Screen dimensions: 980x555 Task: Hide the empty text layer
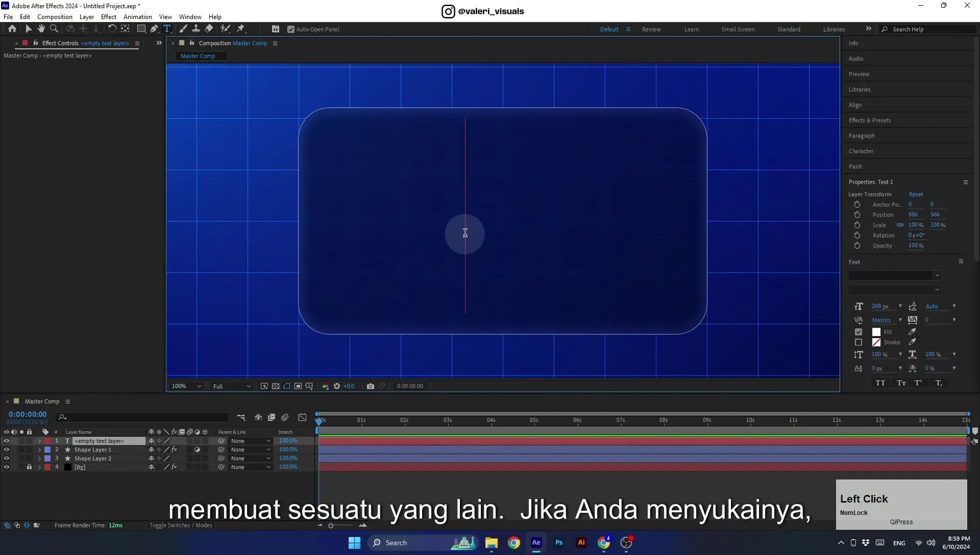pos(6,441)
